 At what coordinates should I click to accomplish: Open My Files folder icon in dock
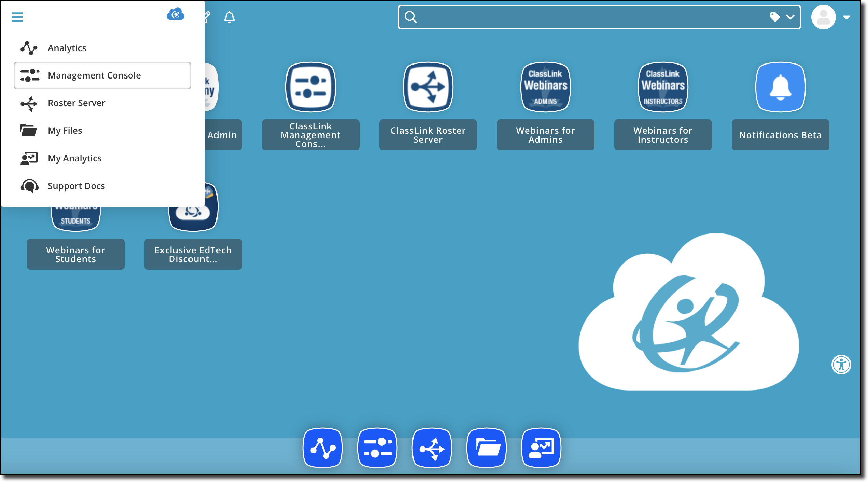coord(487,448)
